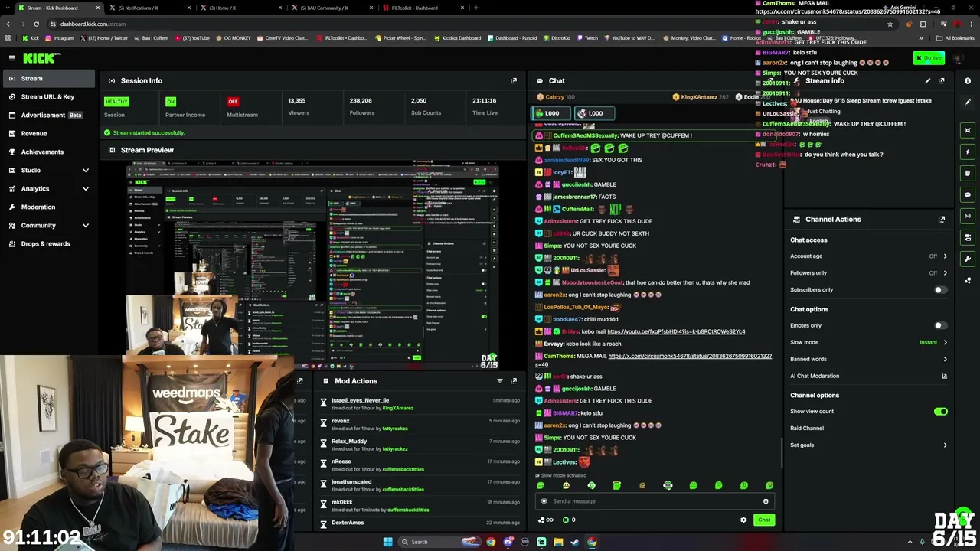Open Chrome in the Windows taskbar

coord(592,542)
